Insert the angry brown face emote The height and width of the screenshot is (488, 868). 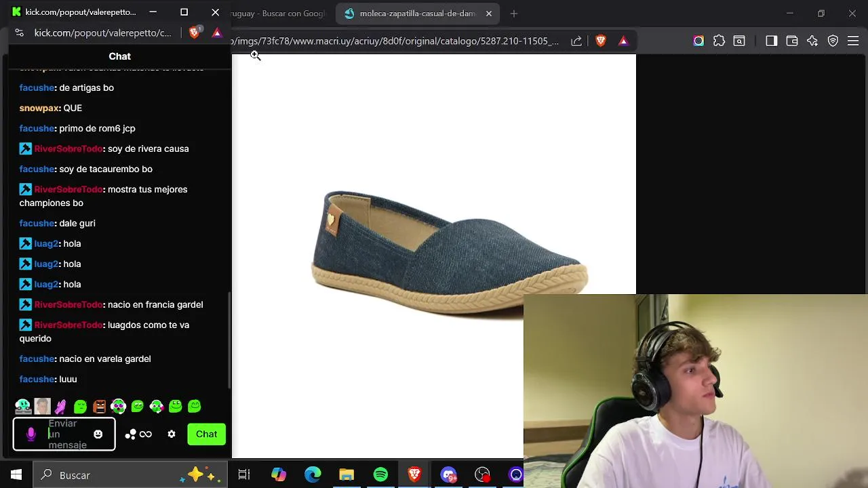[100, 406]
